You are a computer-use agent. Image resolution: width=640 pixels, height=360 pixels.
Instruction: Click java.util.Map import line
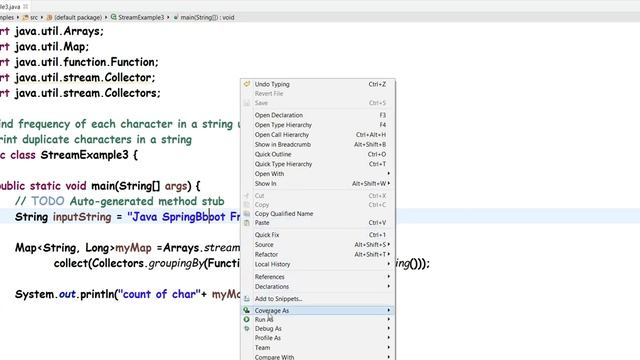(x=44, y=47)
